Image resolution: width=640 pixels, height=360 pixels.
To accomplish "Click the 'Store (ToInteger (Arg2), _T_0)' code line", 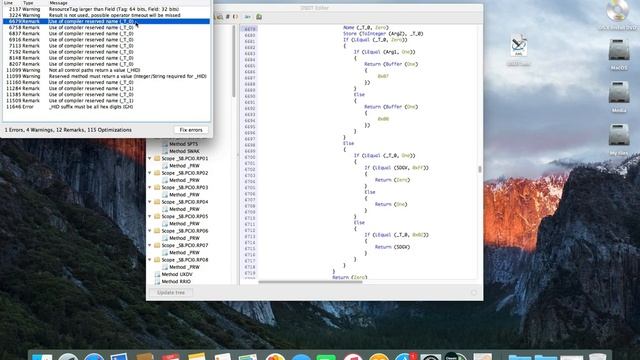I will (x=383, y=34).
